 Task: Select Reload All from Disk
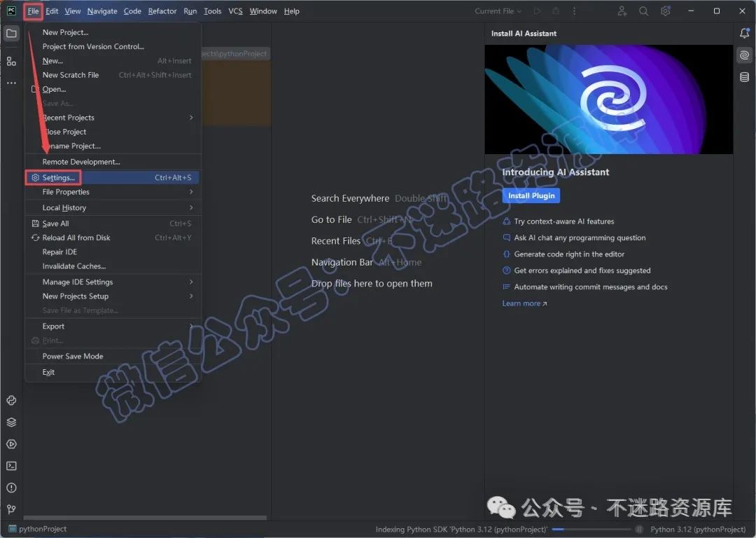pos(113,238)
